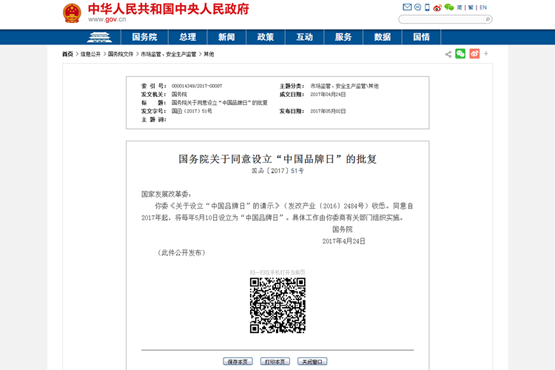Image resolution: width=555 pixels, height=370 pixels.
Task: Click 市场监管、安全生产监管 breadcrumb link
Action: tap(168, 54)
